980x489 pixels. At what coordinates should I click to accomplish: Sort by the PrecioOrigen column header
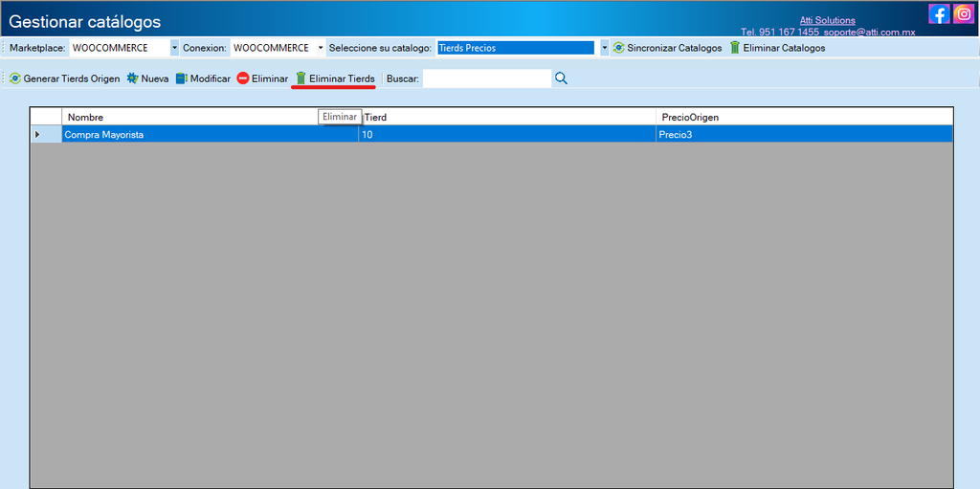pos(804,117)
